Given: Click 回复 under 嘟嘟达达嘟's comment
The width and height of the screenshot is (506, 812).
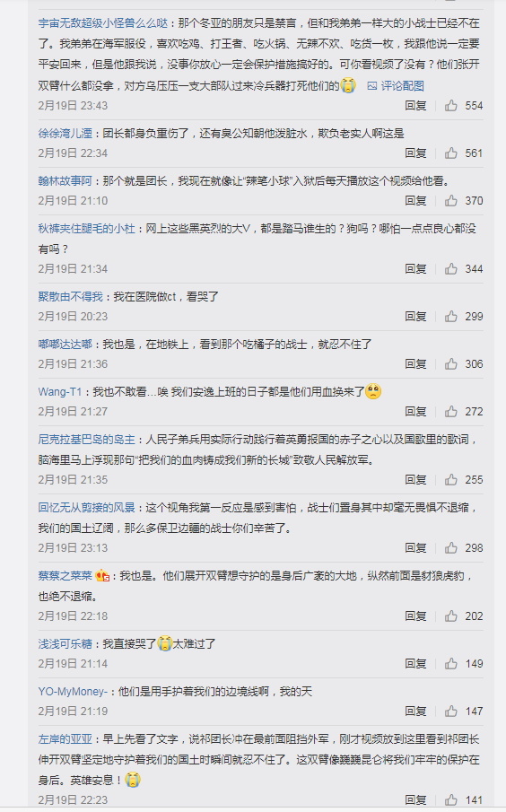Looking at the screenshot, I should [416, 364].
